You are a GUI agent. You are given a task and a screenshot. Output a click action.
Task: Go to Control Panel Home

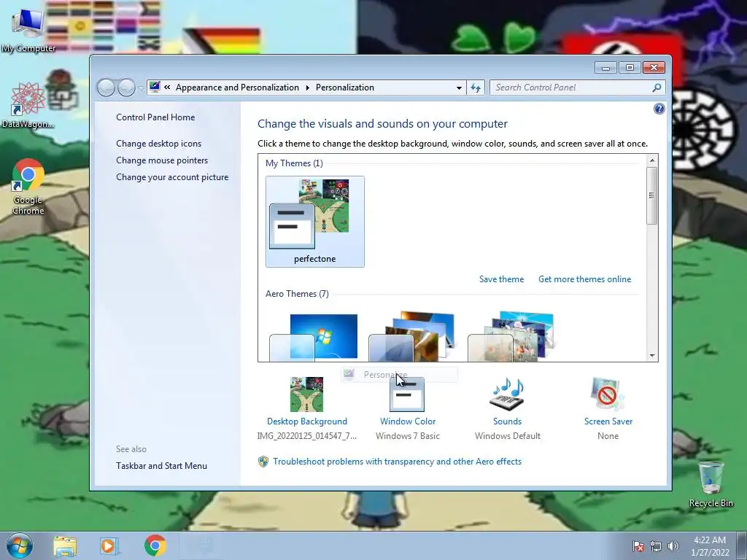(155, 117)
